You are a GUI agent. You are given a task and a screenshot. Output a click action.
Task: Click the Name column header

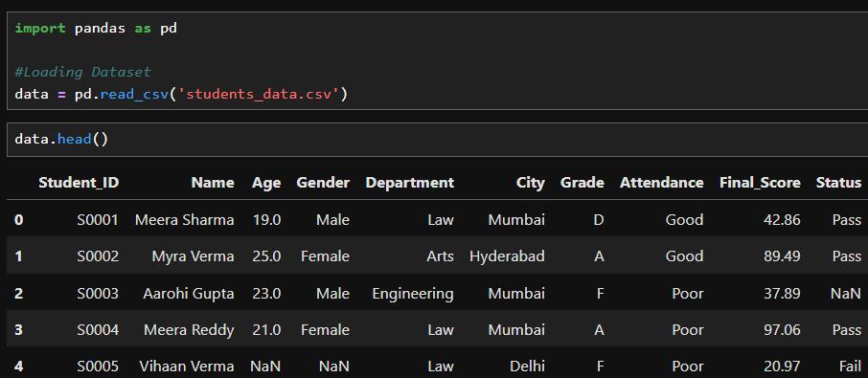point(213,183)
